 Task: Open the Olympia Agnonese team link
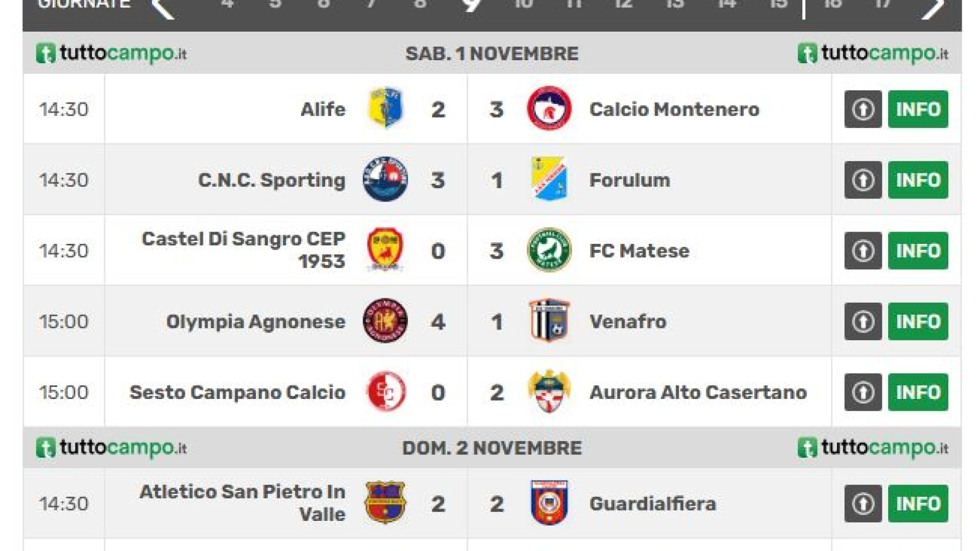[x=256, y=322]
